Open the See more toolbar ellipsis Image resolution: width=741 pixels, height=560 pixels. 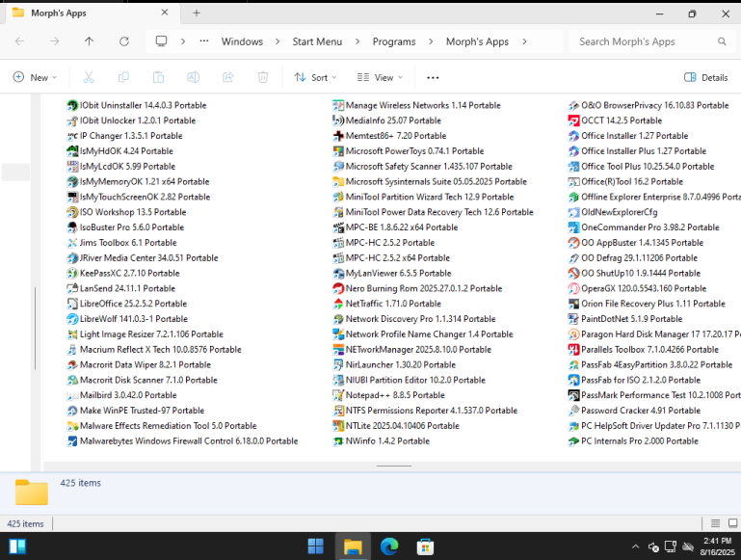pyautogui.click(x=433, y=77)
